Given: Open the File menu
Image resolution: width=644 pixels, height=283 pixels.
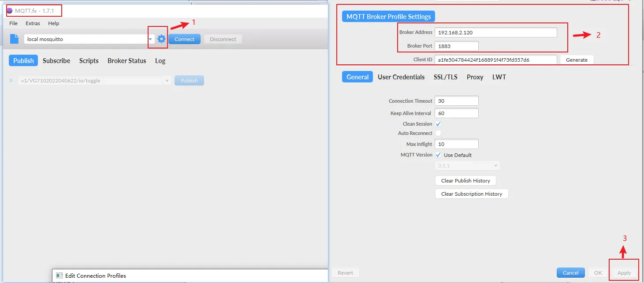Looking at the screenshot, I should pyautogui.click(x=14, y=23).
